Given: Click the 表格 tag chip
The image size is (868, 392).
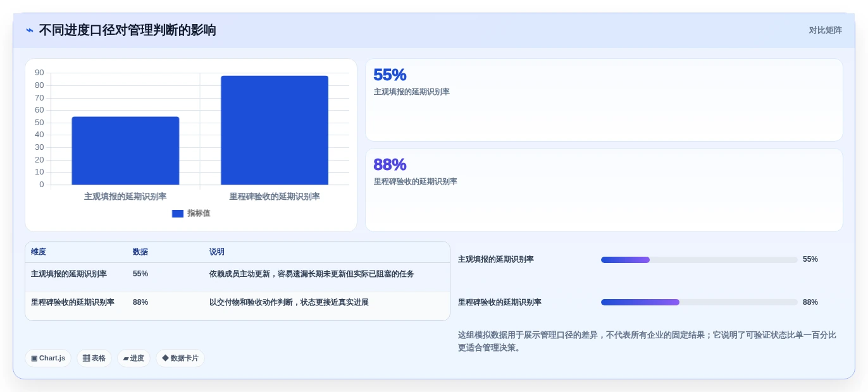Looking at the screenshot, I should 94,358.
